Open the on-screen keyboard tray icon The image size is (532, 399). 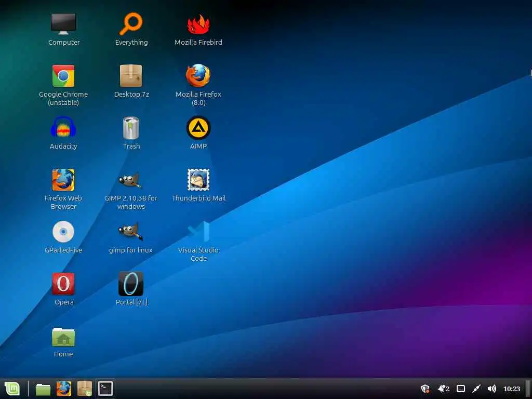click(461, 389)
